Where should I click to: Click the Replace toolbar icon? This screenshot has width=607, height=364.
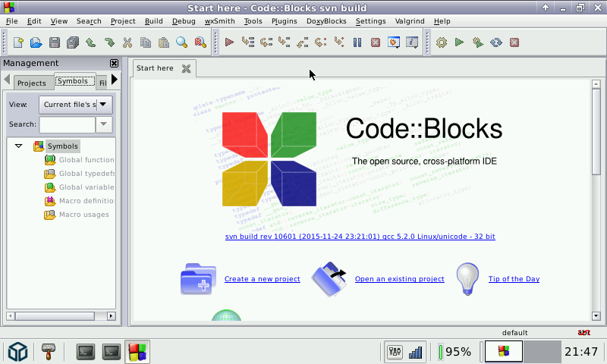pos(200,42)
